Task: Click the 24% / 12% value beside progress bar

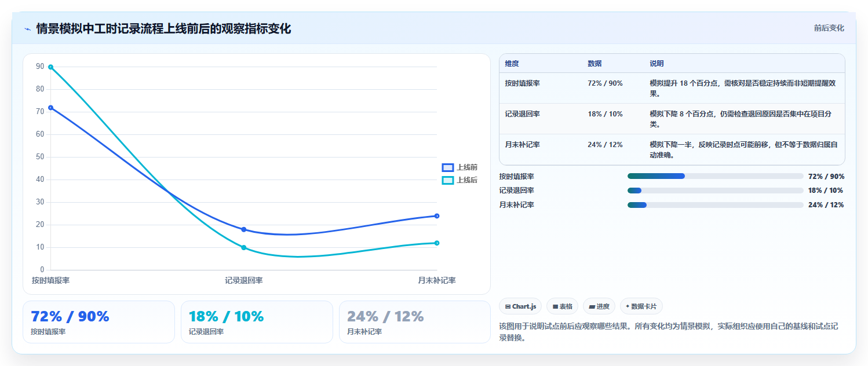Action: tap(826, 204)
